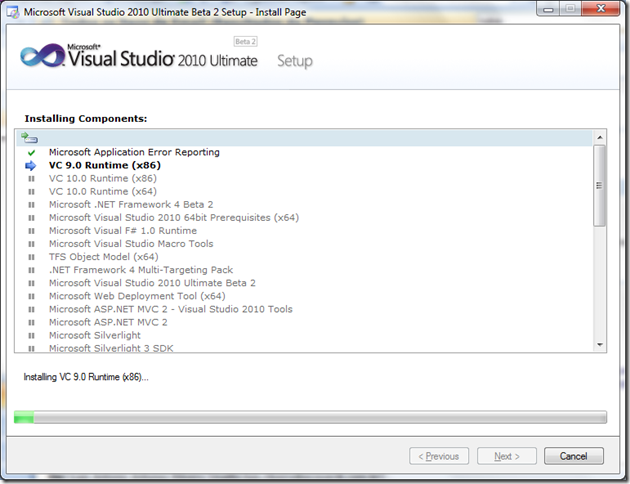Select Microsoft Visual Studio 2010 Ultimate Beta 2 list text
The image size is (630, 484).
click(152, 283)
